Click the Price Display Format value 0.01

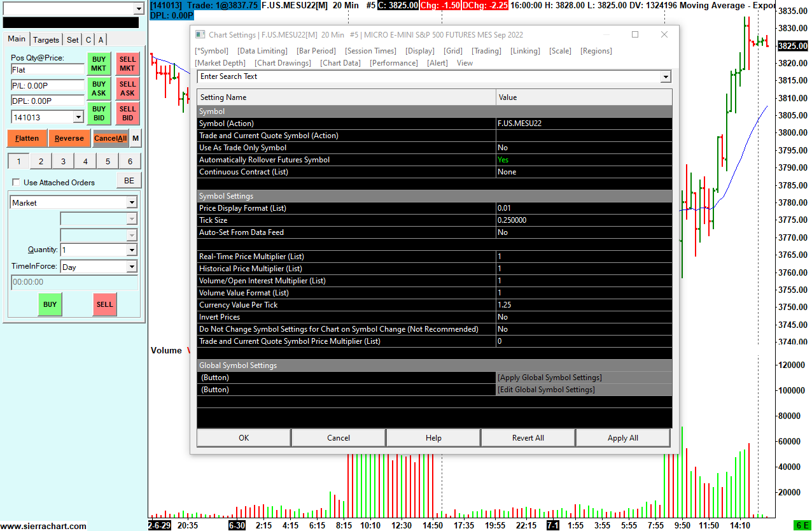(584, 208)
